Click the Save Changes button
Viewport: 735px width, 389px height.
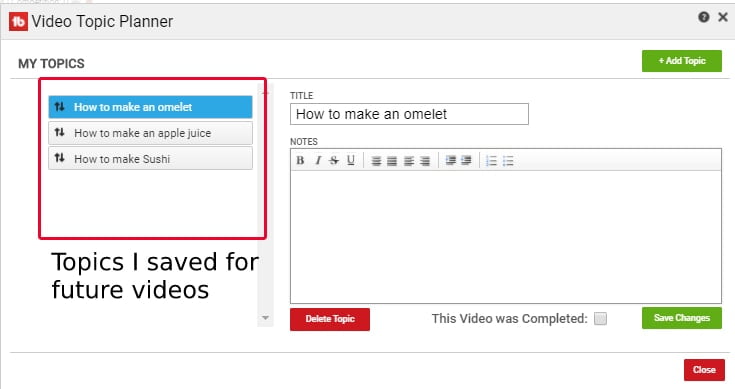(682, 318)
